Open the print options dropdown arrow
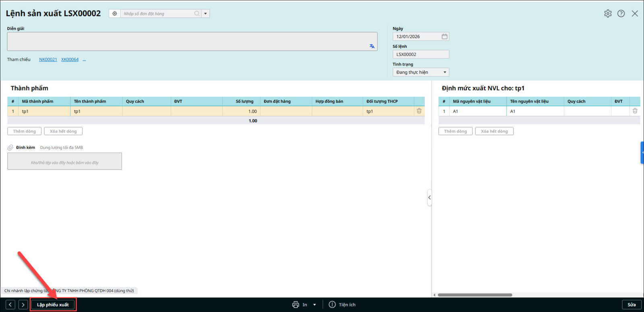The height and width of the screenshot is (312, 644). (x=314, y=305)
